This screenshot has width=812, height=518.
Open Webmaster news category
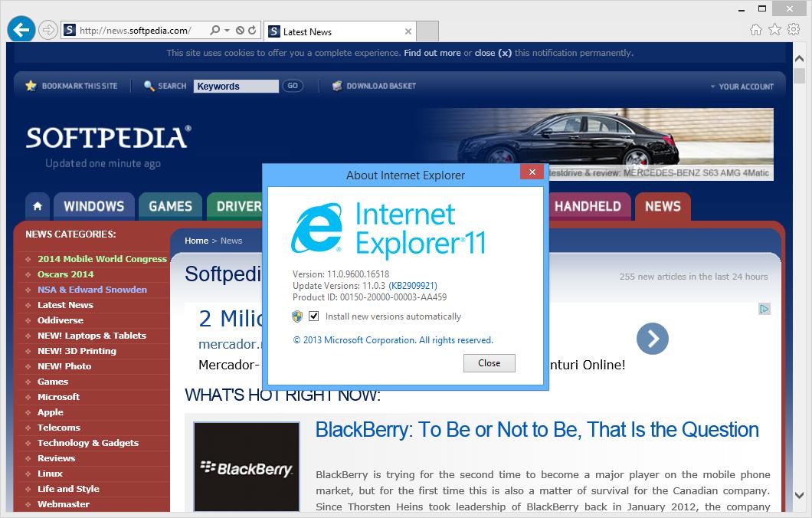pos(63,504)
